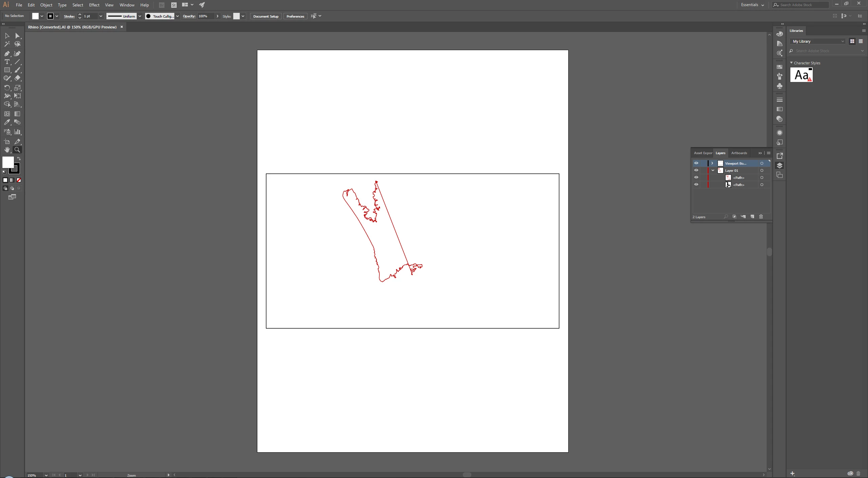The image size is (868, 478).
Task: Click the white fill color swatch
Action: [8, 162]
